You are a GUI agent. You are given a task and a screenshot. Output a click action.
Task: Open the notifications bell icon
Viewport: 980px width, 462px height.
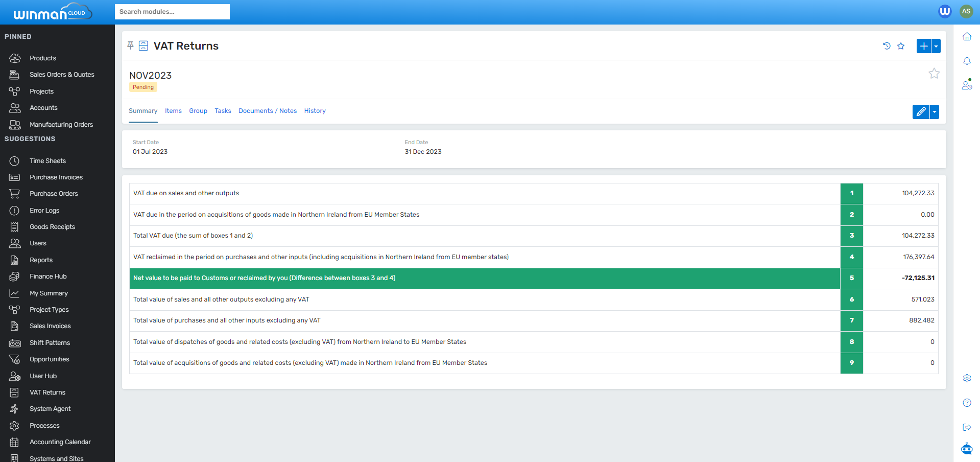[967, 61]
